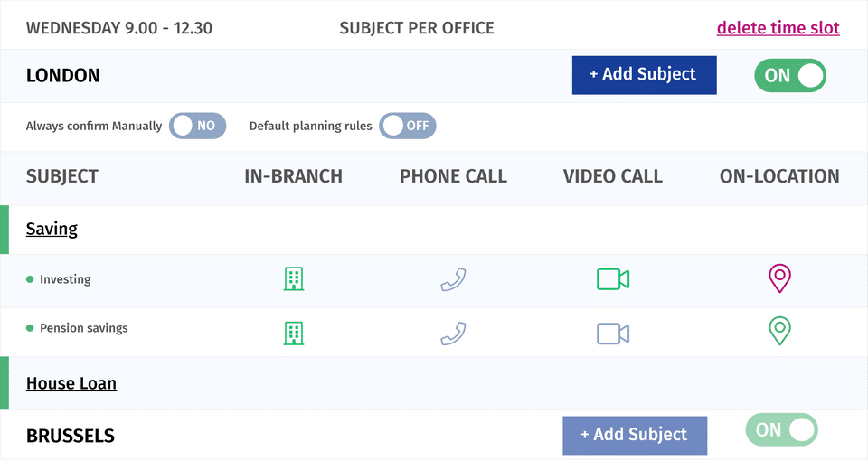Click the delete time slot link
The image size is (868, 461).
[778, 28]
